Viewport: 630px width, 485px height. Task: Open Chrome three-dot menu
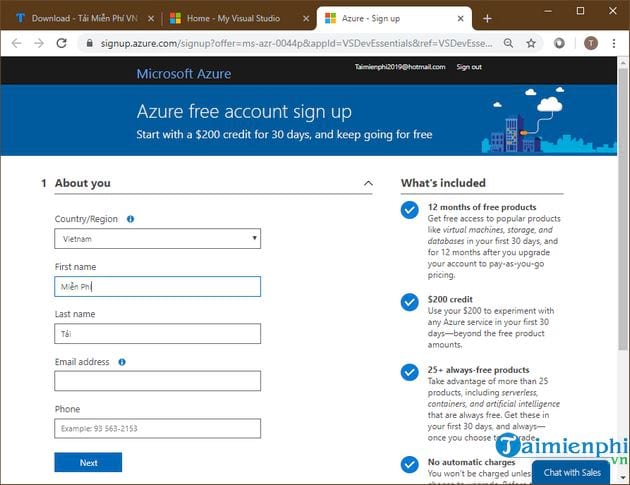click(614, 43)
